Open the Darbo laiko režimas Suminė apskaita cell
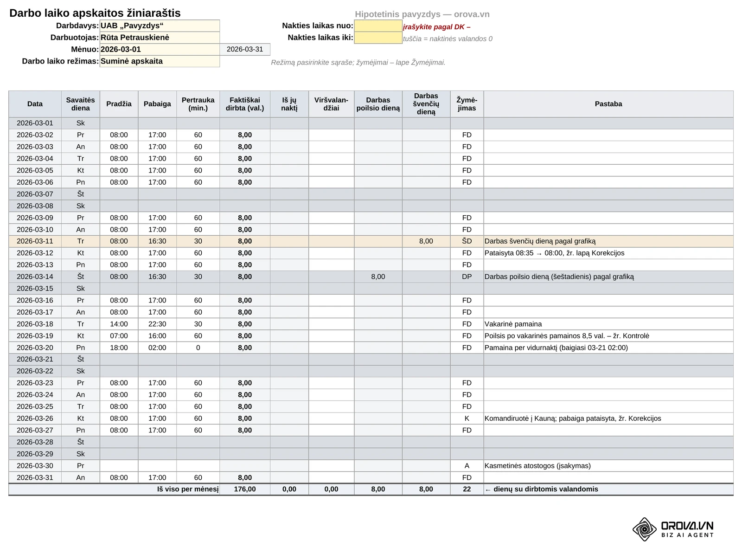 (160, 61)
